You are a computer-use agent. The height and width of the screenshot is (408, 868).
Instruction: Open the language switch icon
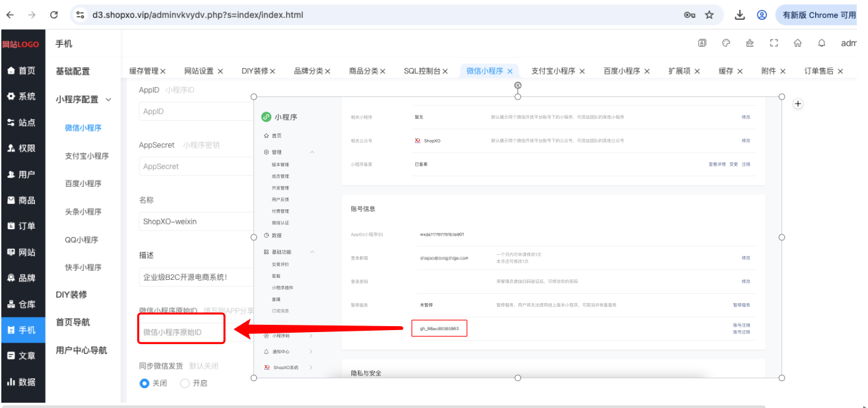(702, 43)
